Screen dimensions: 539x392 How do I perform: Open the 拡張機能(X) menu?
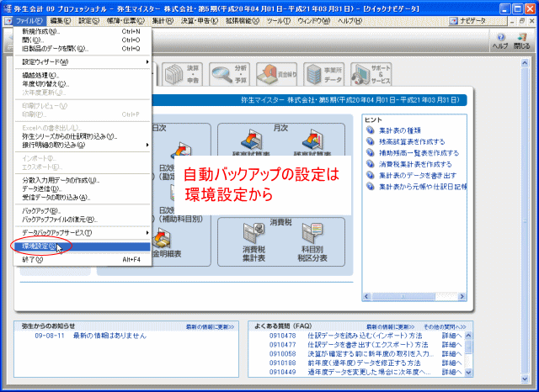[x=243, y=21]
